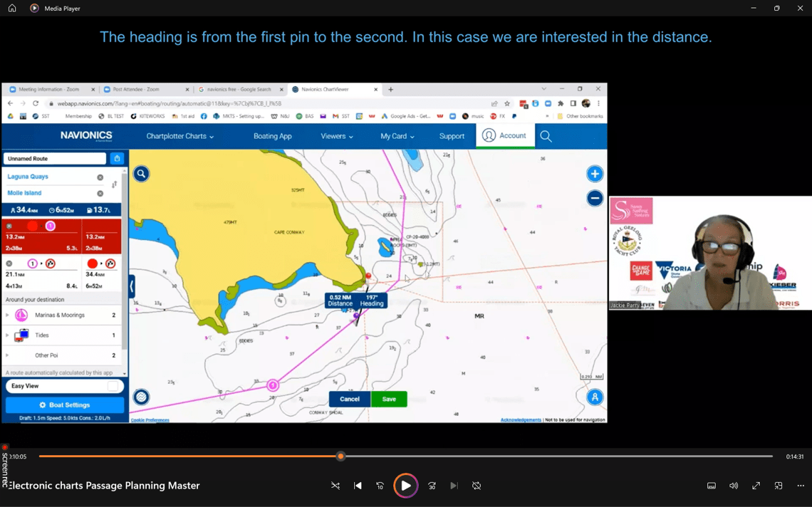Screen dimensions: 812x507
Task: Enable captions in the media player
Action: click(x=712, y=486)
